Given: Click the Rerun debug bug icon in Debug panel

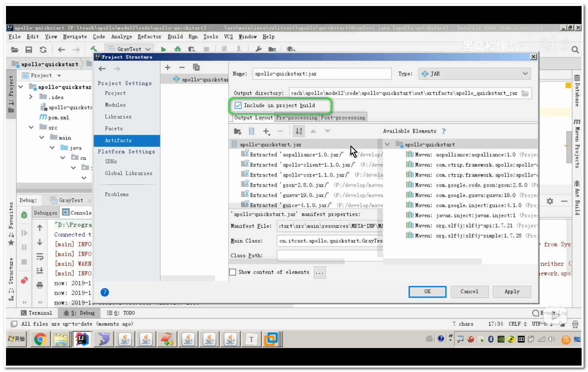Looking at the screenshot, I should pos(24,215).
